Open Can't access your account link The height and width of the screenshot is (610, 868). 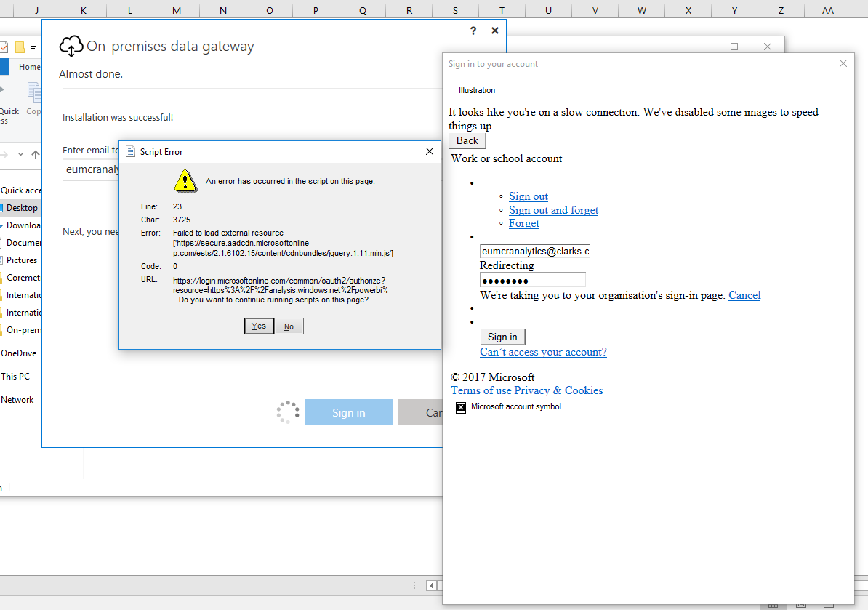(x=543, y=352)
